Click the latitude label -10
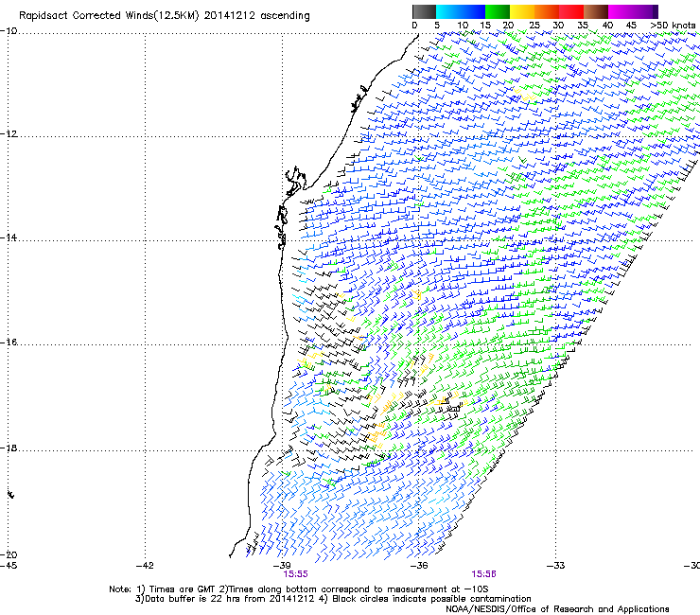700x615 pixels. [9, 31]
